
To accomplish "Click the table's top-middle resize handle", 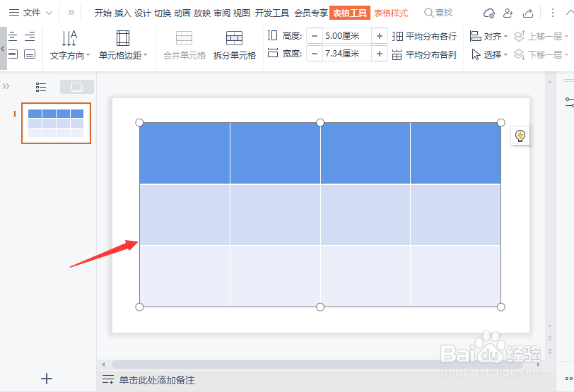I will pos(320,122).
